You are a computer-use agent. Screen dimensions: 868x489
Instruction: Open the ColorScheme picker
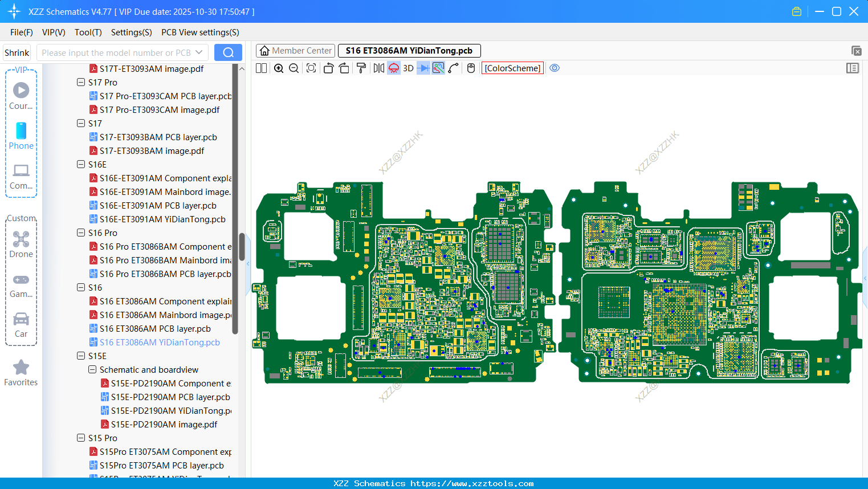click(x=512, y=68)
